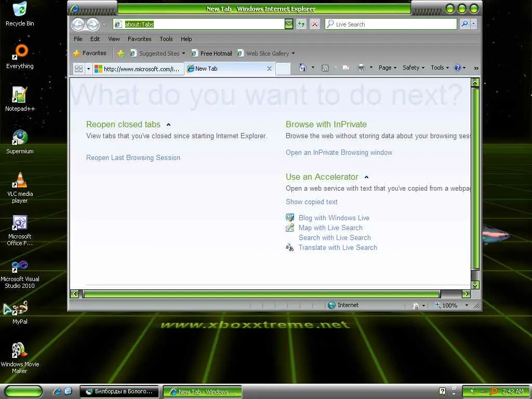Click the Live Search input box
532x399 pixels.
[x=391, y=24]
